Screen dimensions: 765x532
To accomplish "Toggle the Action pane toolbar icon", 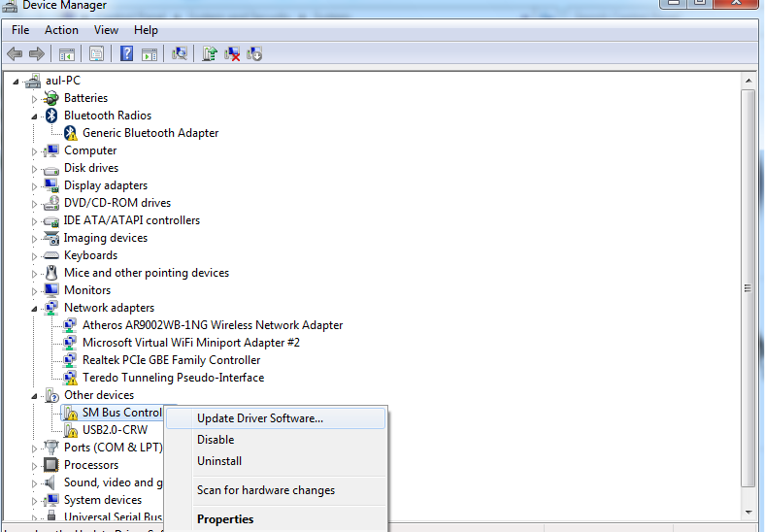I will point(150,53).
